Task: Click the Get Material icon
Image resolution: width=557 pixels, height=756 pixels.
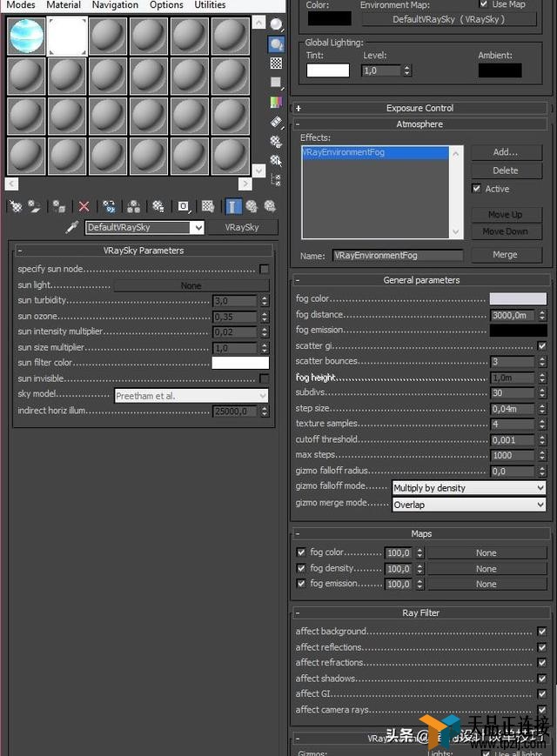Action: tap(16, 206)
